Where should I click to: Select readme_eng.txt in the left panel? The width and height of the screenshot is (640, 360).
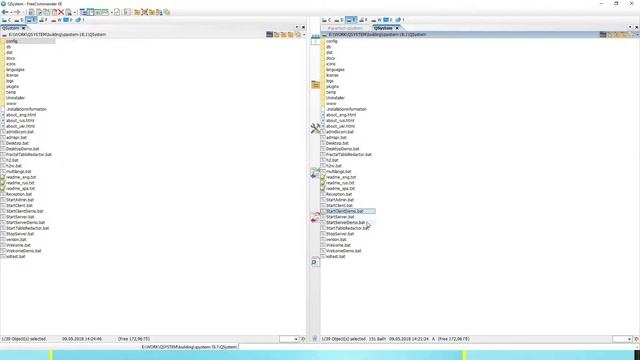[21, 177]
